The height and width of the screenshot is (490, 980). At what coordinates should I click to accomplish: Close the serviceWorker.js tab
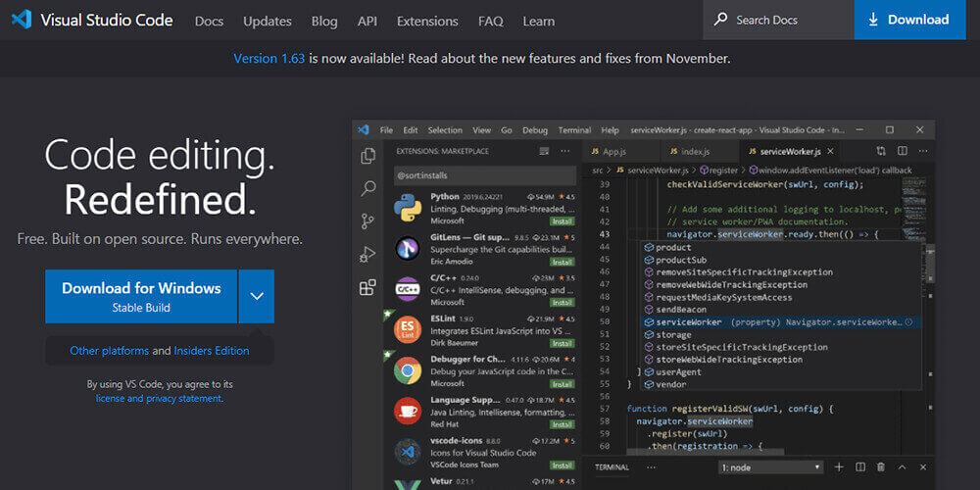tap(830, 151)
